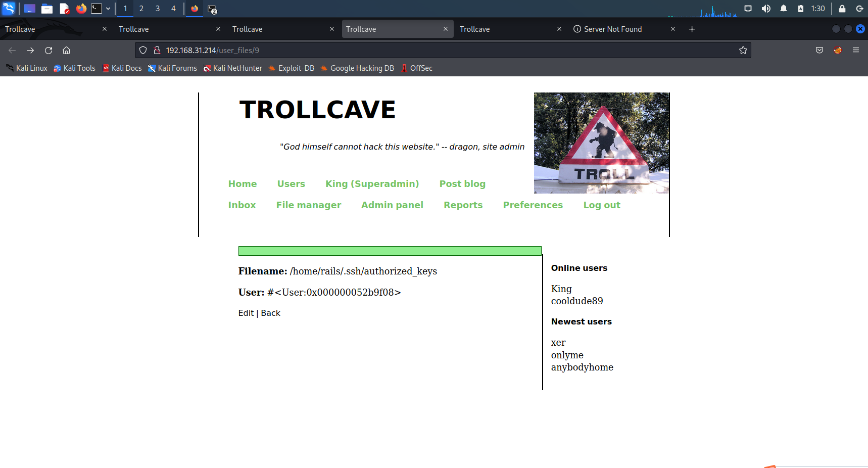Open the Pocket save icon
The image size is (868, 468).
coord(819,50)
